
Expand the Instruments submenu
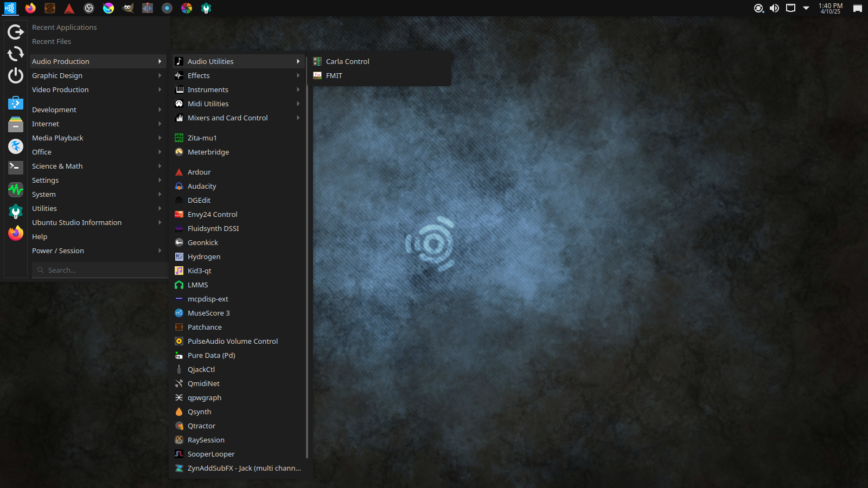(208, 89)
